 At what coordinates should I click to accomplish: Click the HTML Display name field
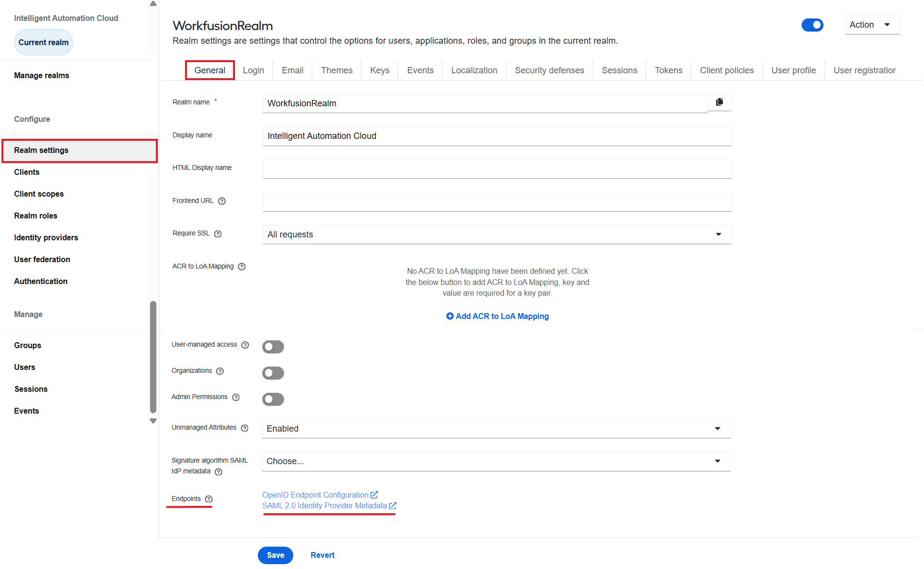point(497,169)
